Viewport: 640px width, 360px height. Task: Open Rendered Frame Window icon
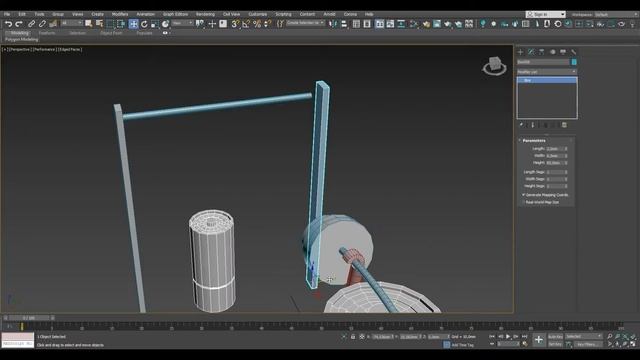[x=437, y=24]
